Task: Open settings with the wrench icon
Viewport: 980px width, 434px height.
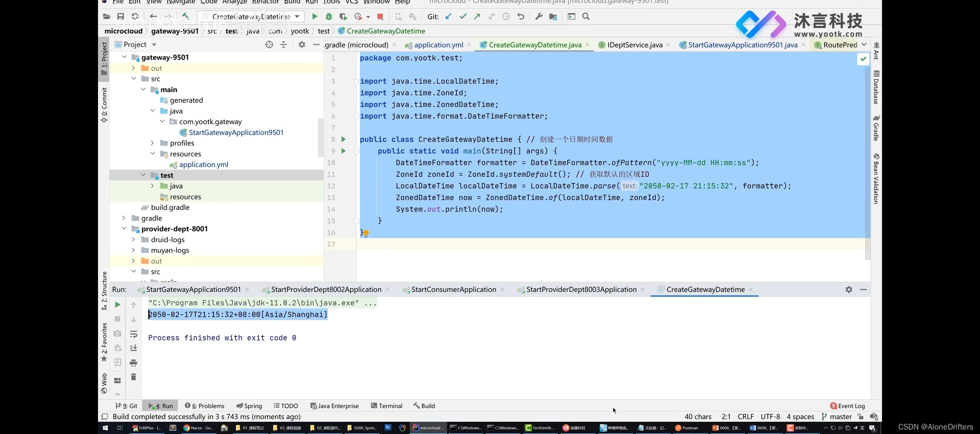Action: [x=539, y=17]
